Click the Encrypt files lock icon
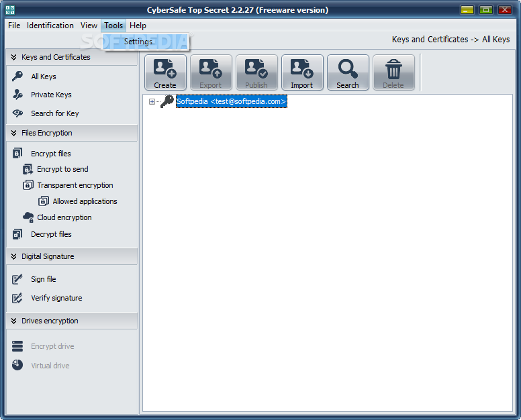This screenshot has width=521, height=420. 17,154
